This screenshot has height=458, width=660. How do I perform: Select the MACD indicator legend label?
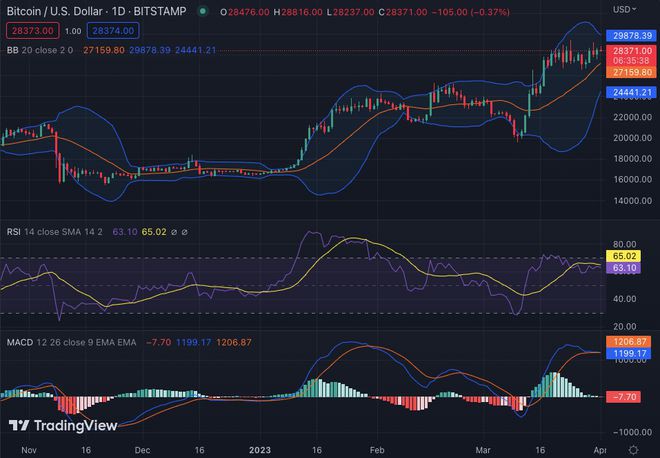tap(20, 342)
